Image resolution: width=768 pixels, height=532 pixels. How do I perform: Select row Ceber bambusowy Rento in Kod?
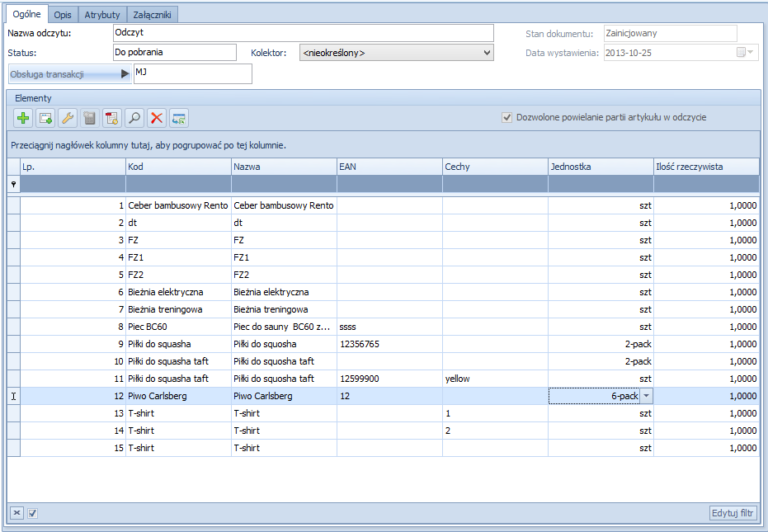tap(178, 205)
